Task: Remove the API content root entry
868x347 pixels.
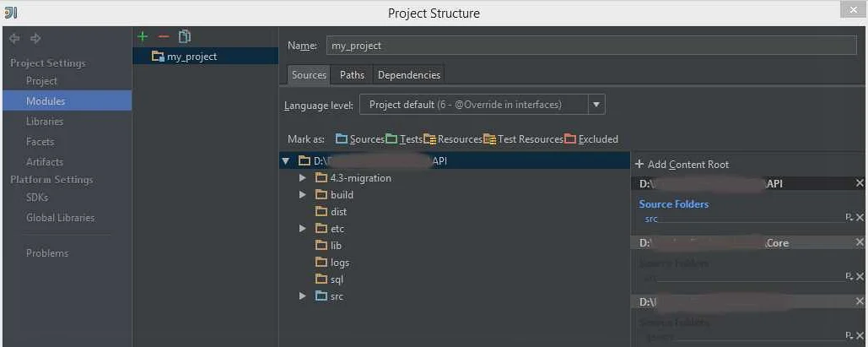Action: [860, 183]
